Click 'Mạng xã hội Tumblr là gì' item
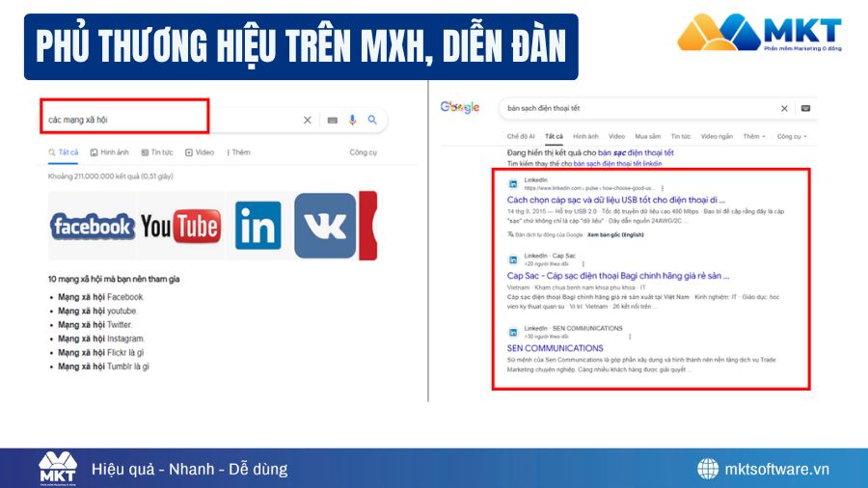Screen dimensions: 868x488 [x=103, y=366]
